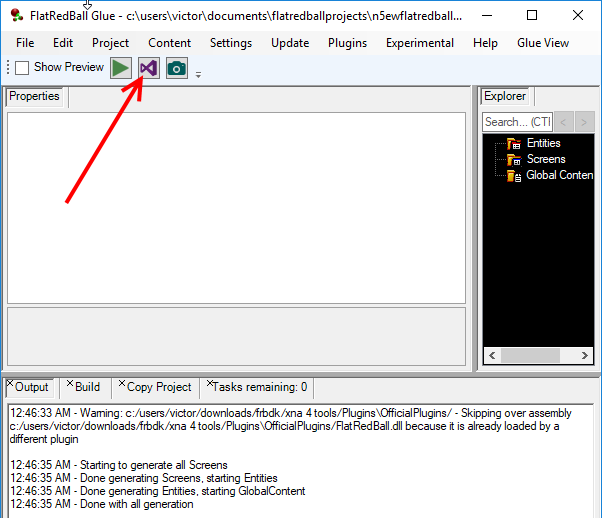Viewport: 602px width, 518px height.
Task: Open the File menu
Action: point(25,43)
